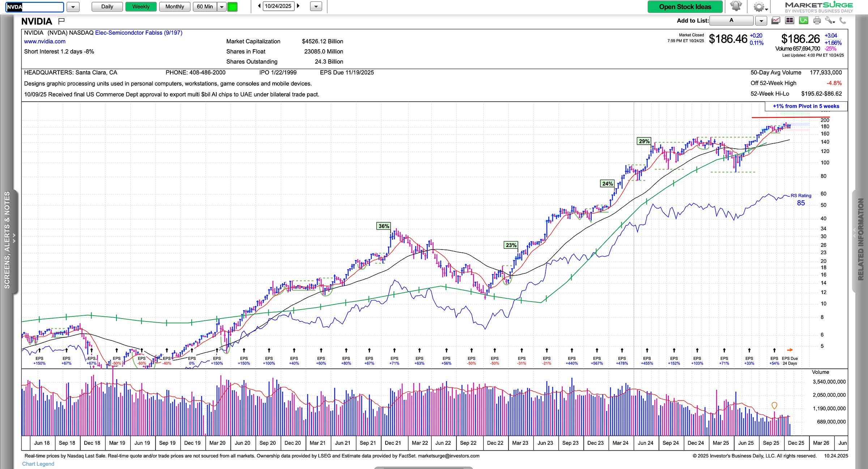The width and height of the screenshot is (868, 469).
Task: Step the chart date forward arrow
Action: point(298,6)
